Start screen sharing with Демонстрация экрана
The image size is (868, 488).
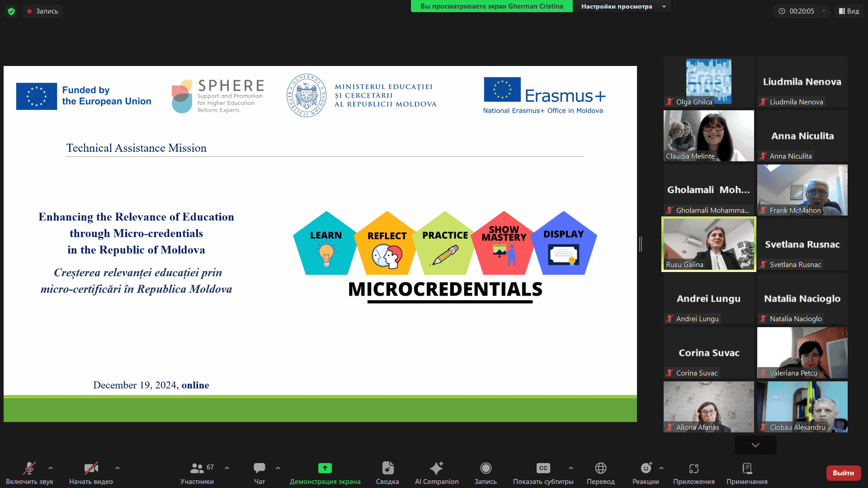coord(325,468)
